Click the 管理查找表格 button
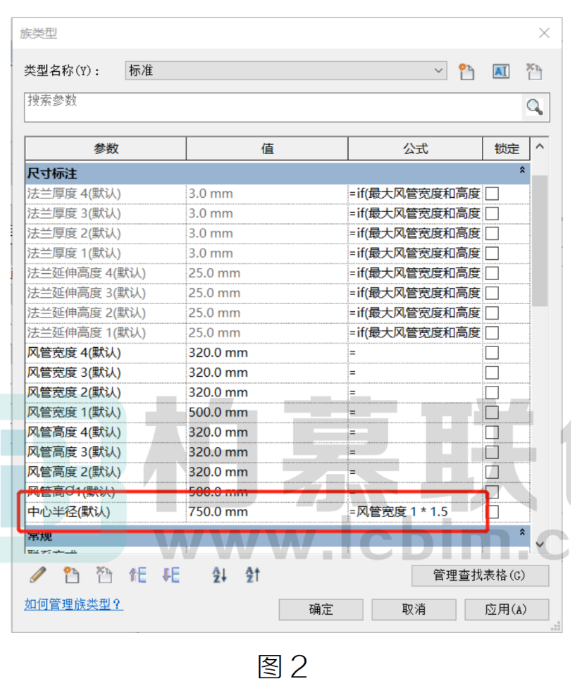The width and height of the screenshot is (571, 685). click(480, 575)
